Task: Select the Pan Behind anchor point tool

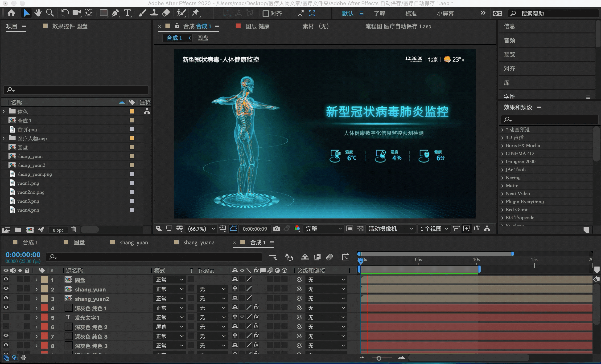Action: click(89, 13)
